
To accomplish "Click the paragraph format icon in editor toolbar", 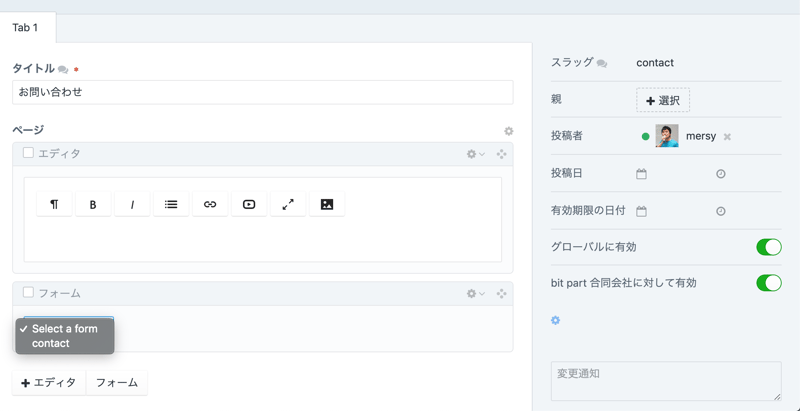I will pyautogui.click(x=54, y=204).
